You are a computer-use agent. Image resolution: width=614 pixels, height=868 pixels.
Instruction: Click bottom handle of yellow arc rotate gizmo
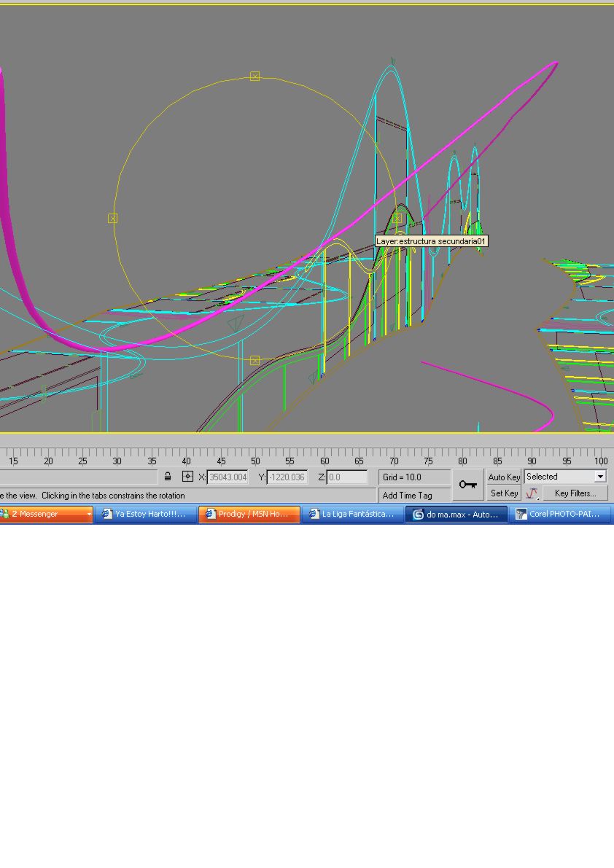pos(254,360)
